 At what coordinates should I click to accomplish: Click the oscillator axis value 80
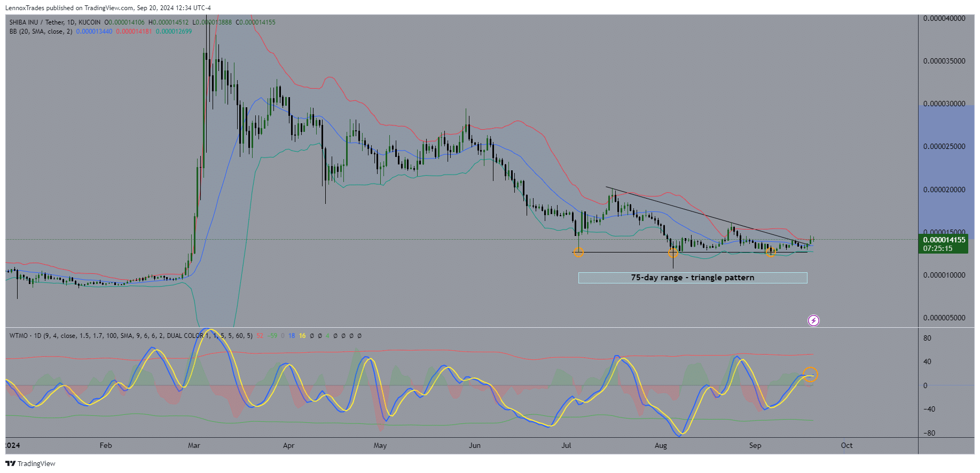(927, 338)
